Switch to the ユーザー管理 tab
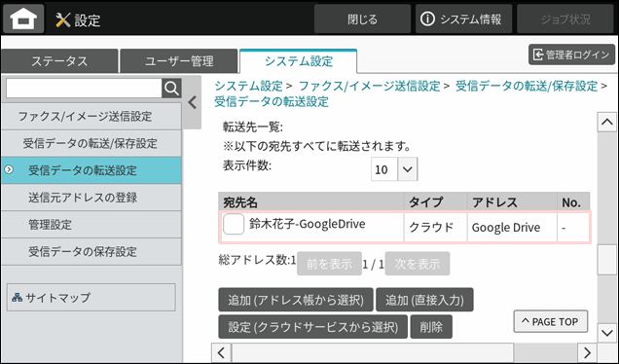Image resolution: width=619 pixels, height=364 pixels. 179,61
